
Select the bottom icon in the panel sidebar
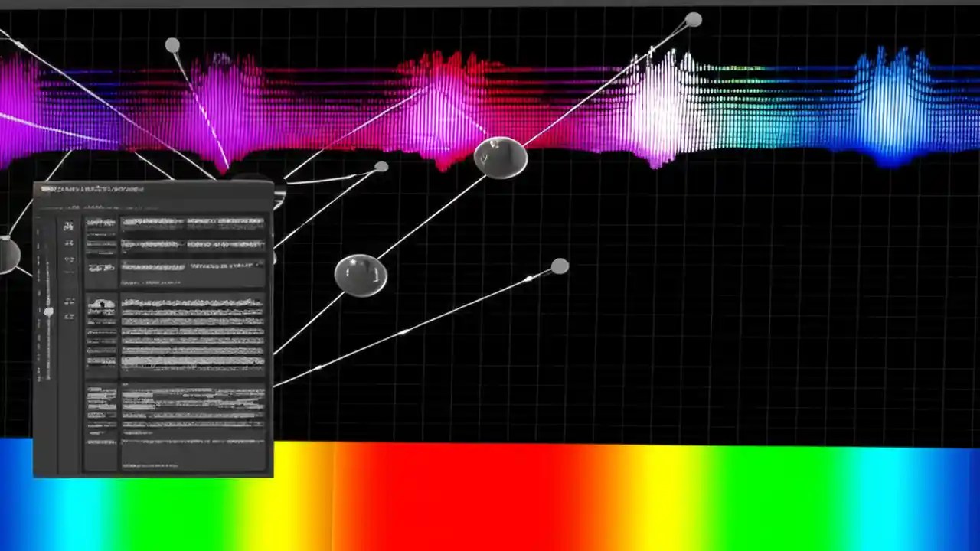point(69,315)
